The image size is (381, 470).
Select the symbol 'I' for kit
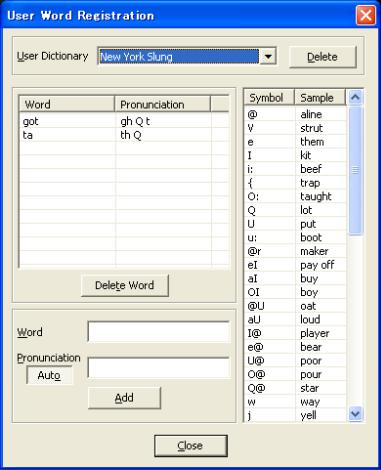pyautogui.click(x=295, y=155)
